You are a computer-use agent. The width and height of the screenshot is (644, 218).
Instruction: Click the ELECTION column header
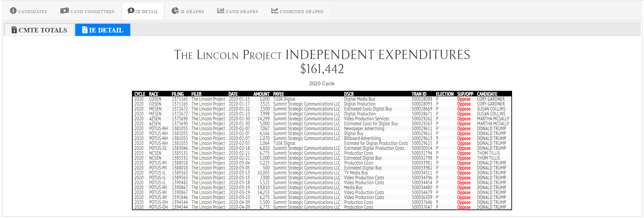click(444, 94)
